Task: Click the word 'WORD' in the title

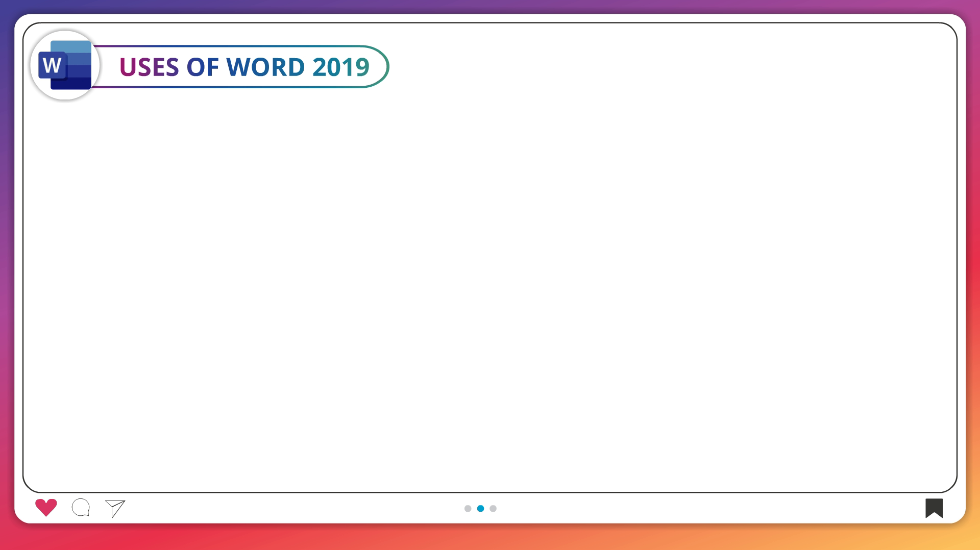Action: tap(265, 67)
